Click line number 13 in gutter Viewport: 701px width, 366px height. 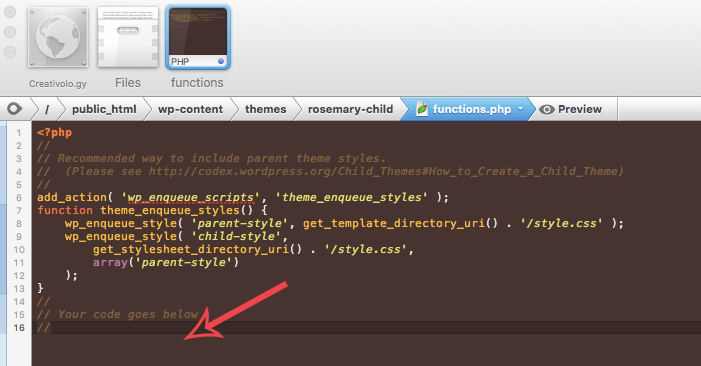tap(19, 289)
